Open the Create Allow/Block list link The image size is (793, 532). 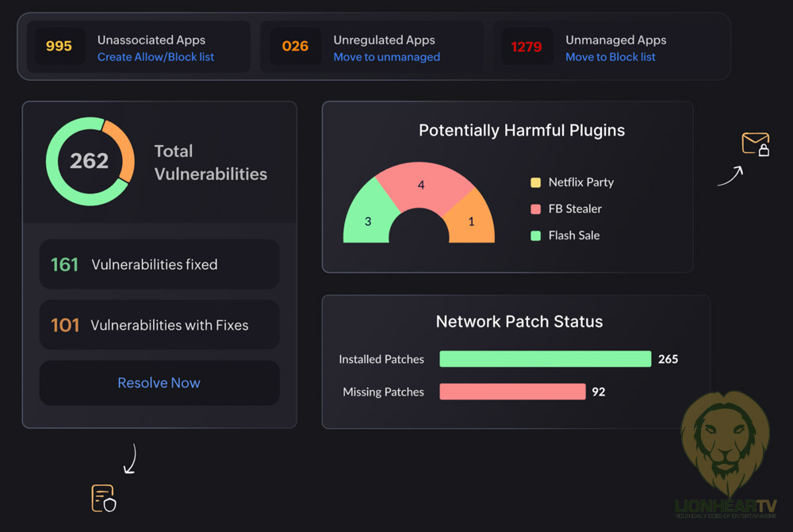(155, 57)
